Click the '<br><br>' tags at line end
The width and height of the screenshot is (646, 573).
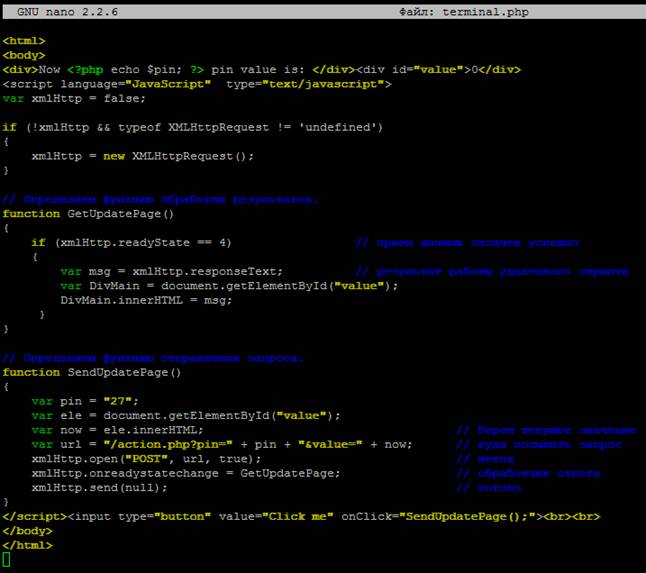tap(572, 517)
